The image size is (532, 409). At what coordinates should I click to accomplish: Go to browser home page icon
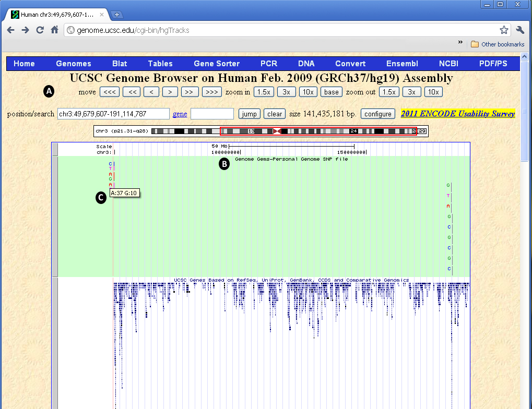(54, 30)
